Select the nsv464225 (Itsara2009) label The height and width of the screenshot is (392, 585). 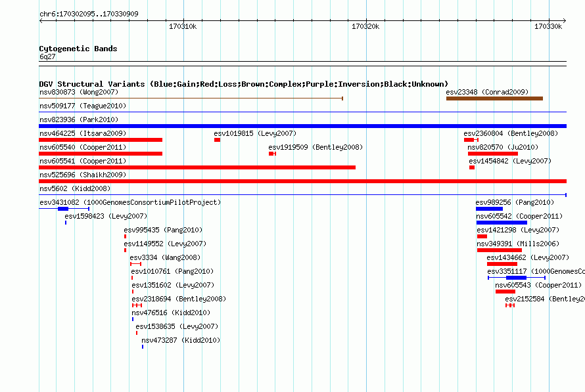tap(83, 133)
